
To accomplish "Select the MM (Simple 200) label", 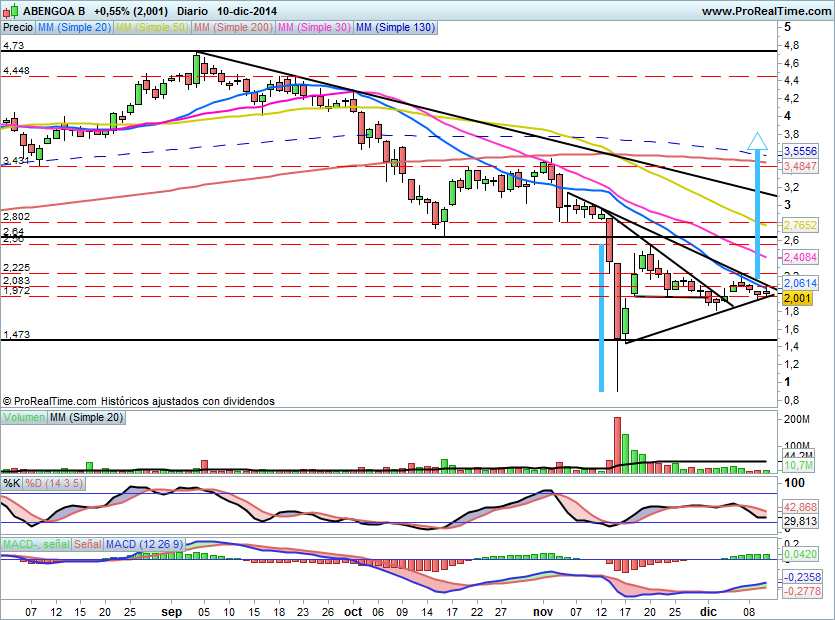I will [x=233, y=27].
